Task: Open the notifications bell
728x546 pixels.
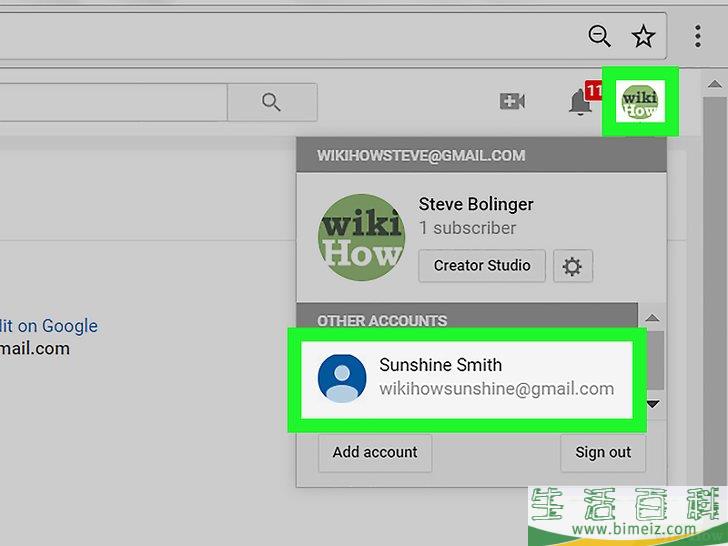Action: pyautogui.click(x=580, y=101)
